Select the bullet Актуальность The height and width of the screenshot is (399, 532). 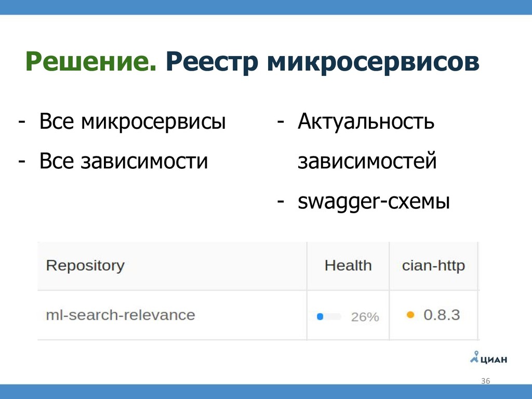pyautogui.click(x=366, y=122)
